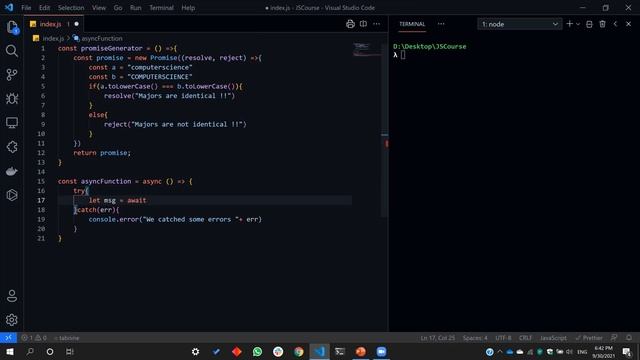This screenshot has height=360, width=640.
Task: Switch to the TERMINAL panel tab
Action: [x=412, y=24]
